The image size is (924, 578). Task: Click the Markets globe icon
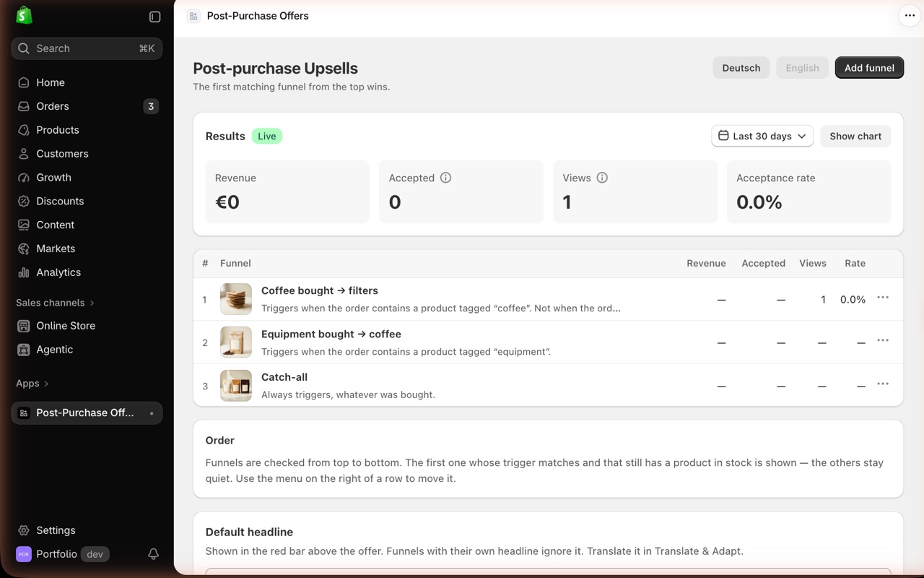24,249
